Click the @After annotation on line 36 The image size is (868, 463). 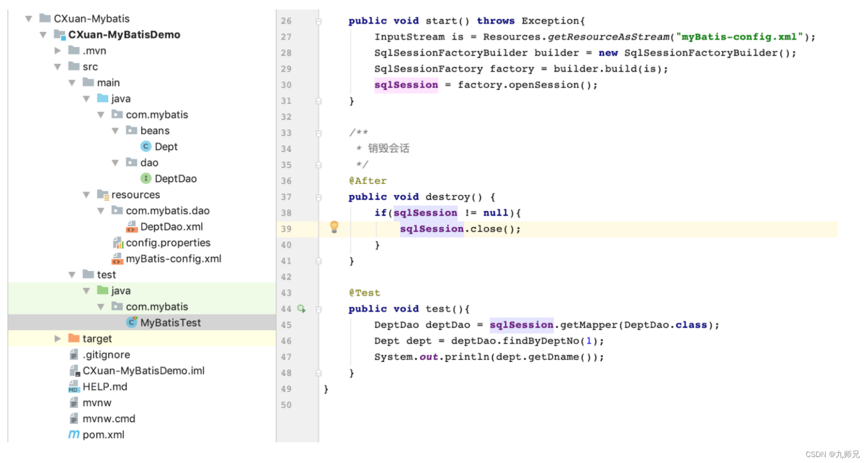[368, 181]
